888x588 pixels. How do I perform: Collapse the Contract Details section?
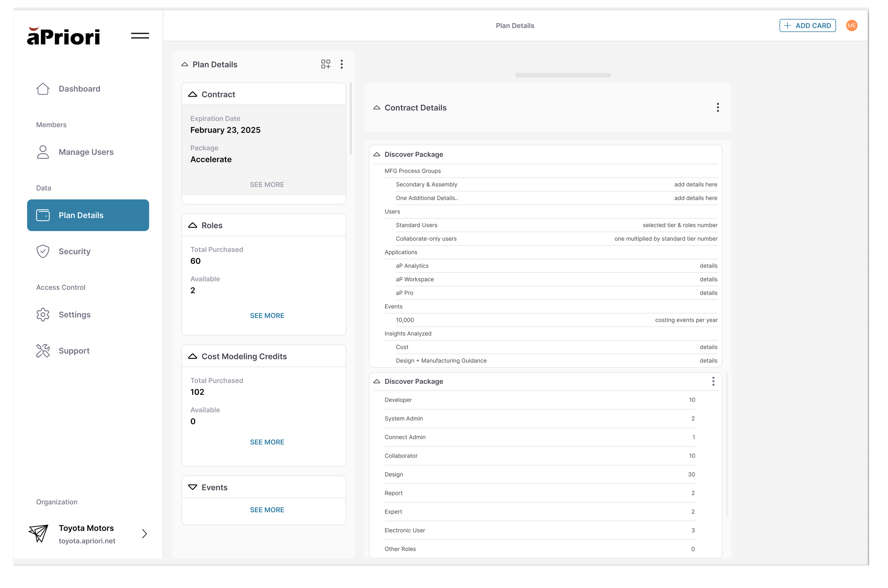point(377,108)
